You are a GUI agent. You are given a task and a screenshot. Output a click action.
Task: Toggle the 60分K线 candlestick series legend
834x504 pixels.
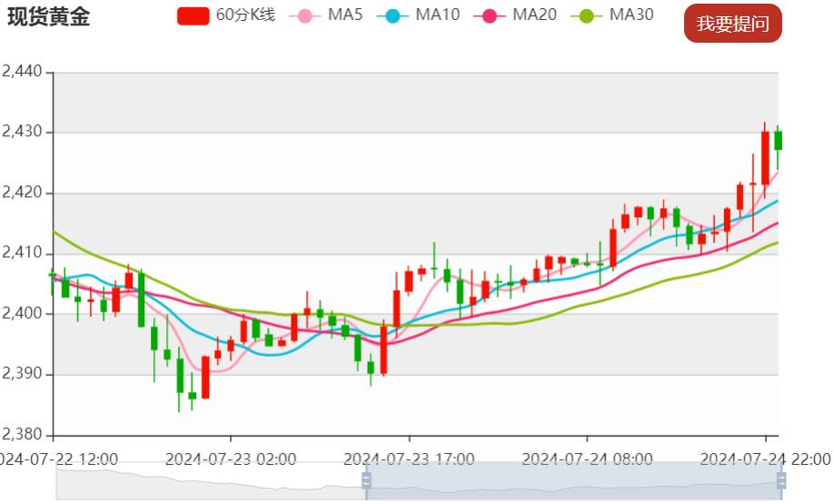coord(226,15)
